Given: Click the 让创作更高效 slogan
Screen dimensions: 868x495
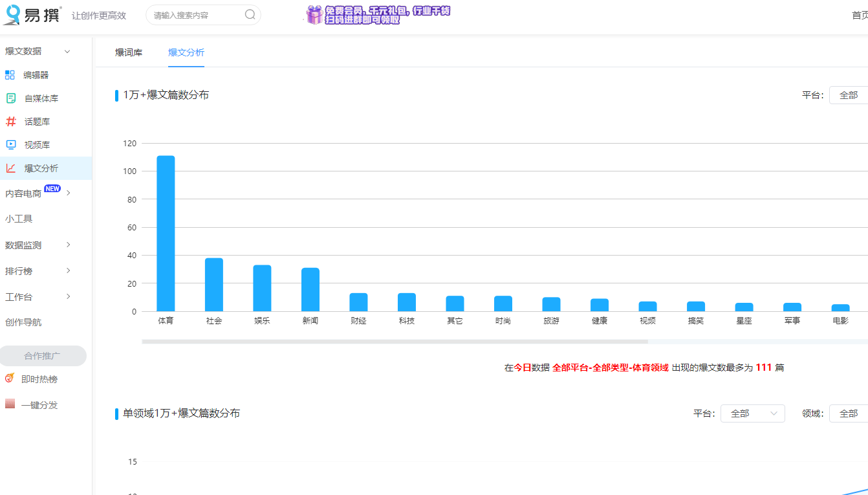Looking at the screenshot, I should (99, 16).
